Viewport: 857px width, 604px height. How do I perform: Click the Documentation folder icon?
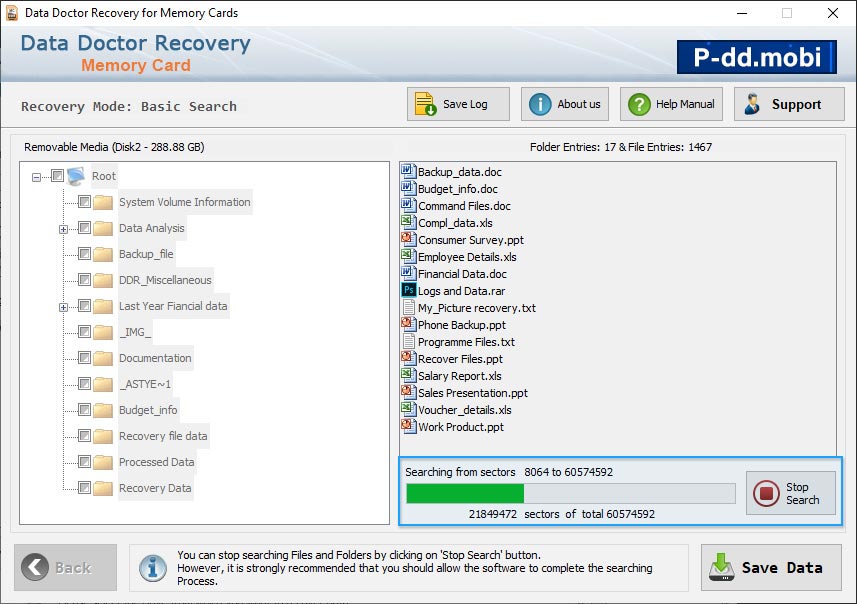tap(103, 358)
